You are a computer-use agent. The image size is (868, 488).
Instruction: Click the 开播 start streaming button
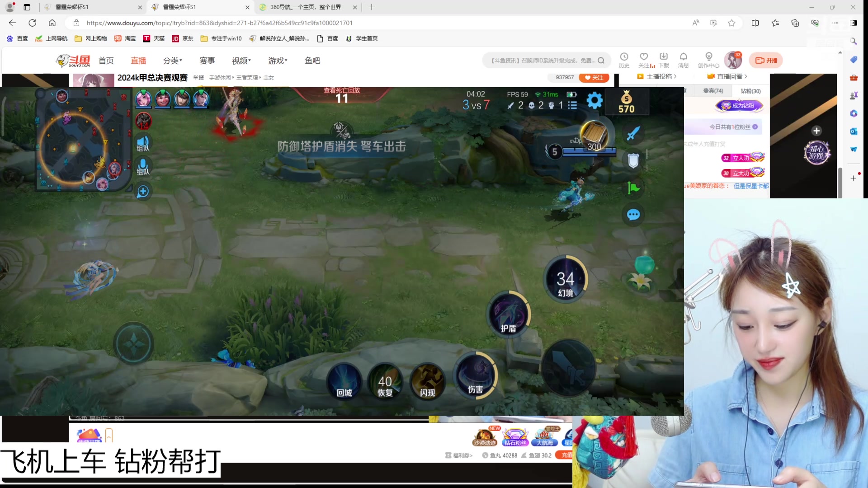click(766, 61)
